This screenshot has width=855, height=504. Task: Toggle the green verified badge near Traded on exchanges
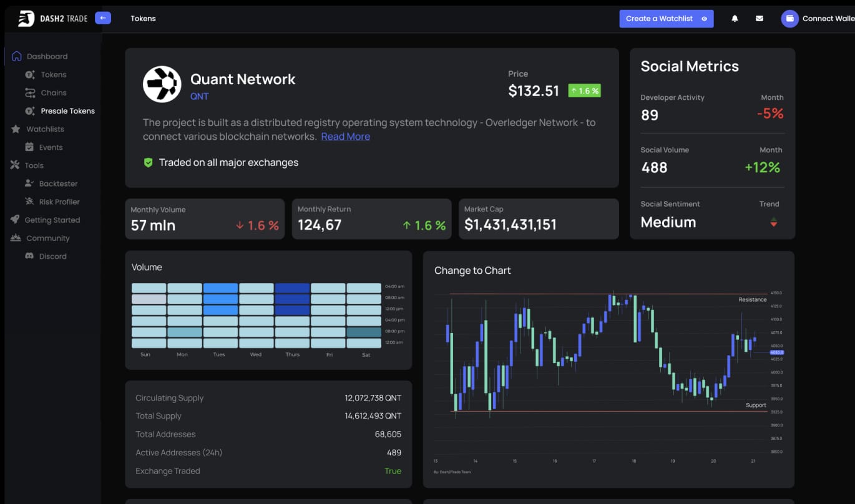coord(148,162)
